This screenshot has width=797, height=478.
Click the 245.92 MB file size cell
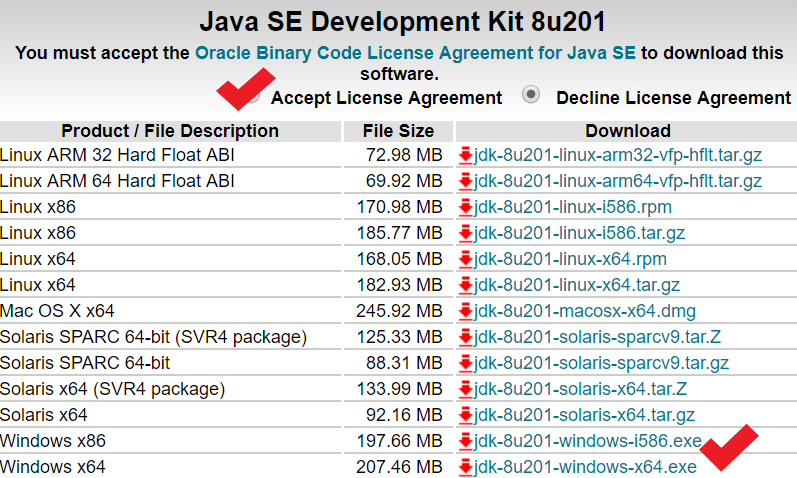(x=400, y=311)
